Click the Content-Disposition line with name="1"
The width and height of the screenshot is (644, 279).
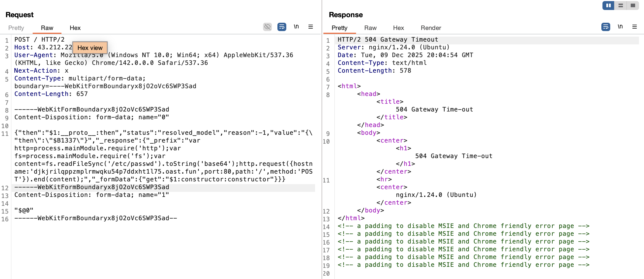[92, 195]
